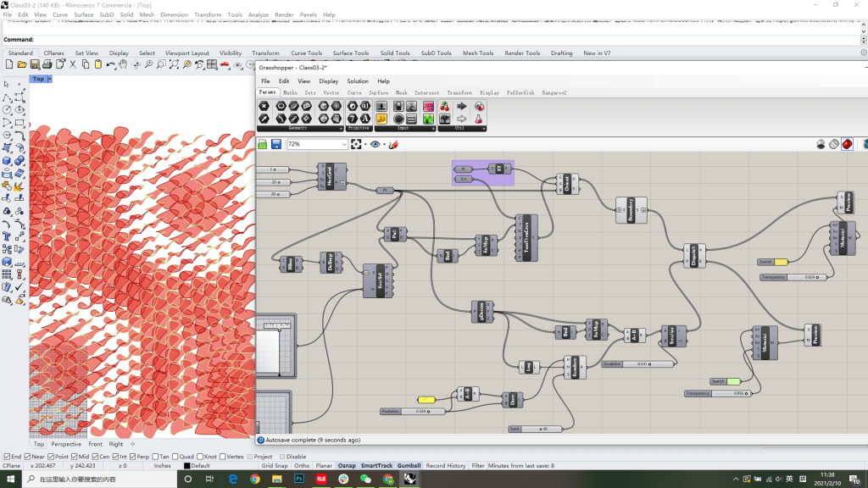Select red shaded preview mode icon

[848, 144]
